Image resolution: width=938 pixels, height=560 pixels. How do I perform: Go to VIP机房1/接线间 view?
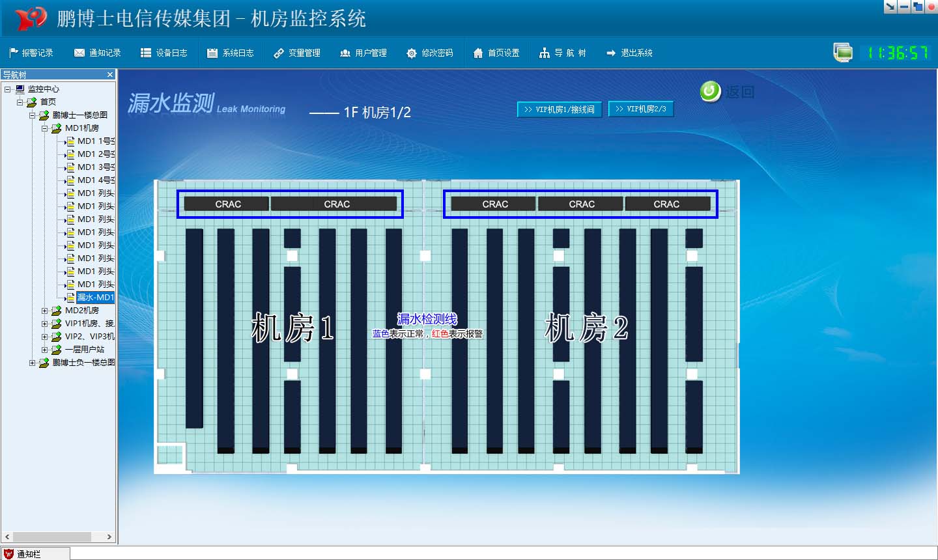pyautogui.click(x=560, y=109)
